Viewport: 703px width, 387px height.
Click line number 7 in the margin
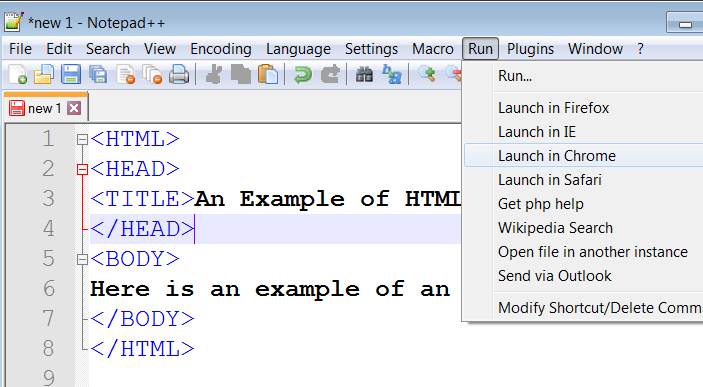point(48,318)
